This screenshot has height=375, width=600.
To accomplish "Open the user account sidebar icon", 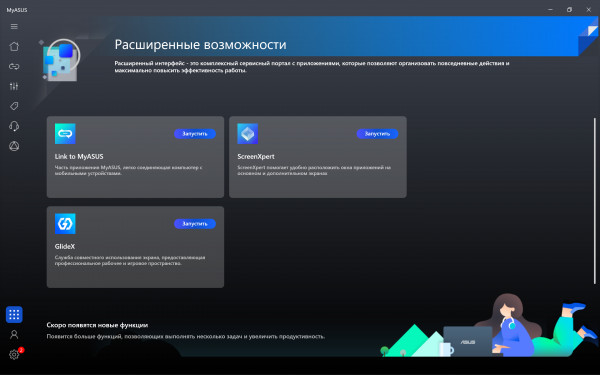I will [x=14, y=334].
